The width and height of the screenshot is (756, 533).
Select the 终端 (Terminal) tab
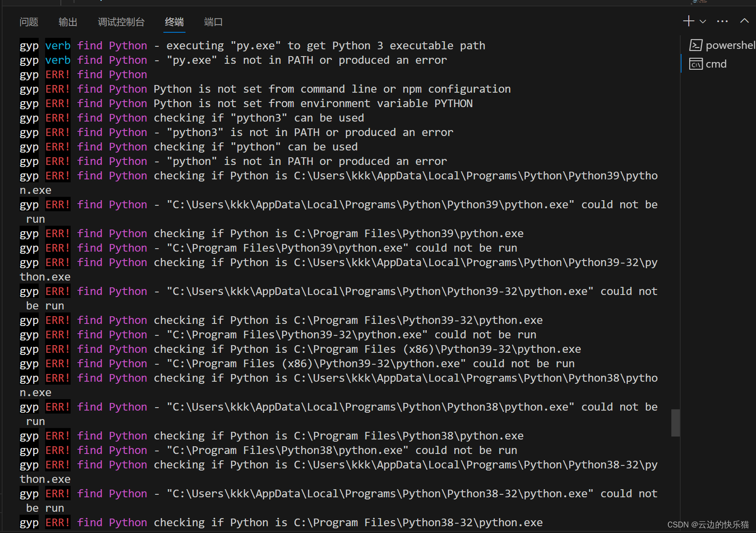(174, 22)
